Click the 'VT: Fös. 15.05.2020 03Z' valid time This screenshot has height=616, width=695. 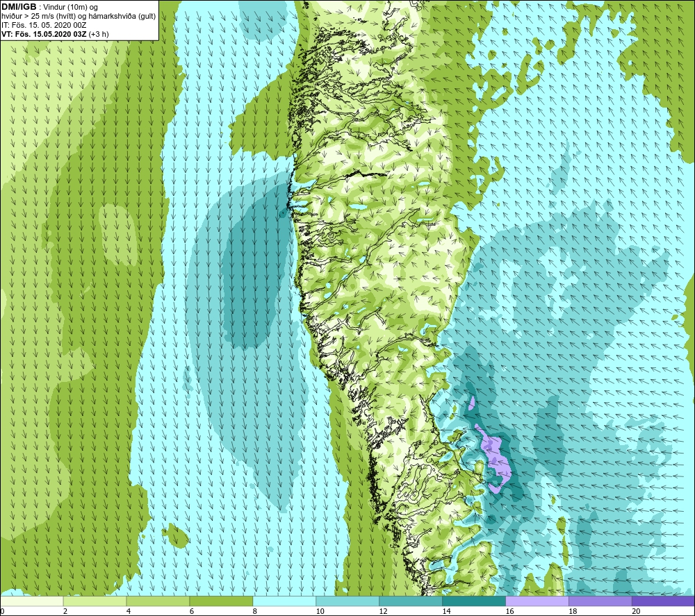pyautogui.click(x=44, y=34)
